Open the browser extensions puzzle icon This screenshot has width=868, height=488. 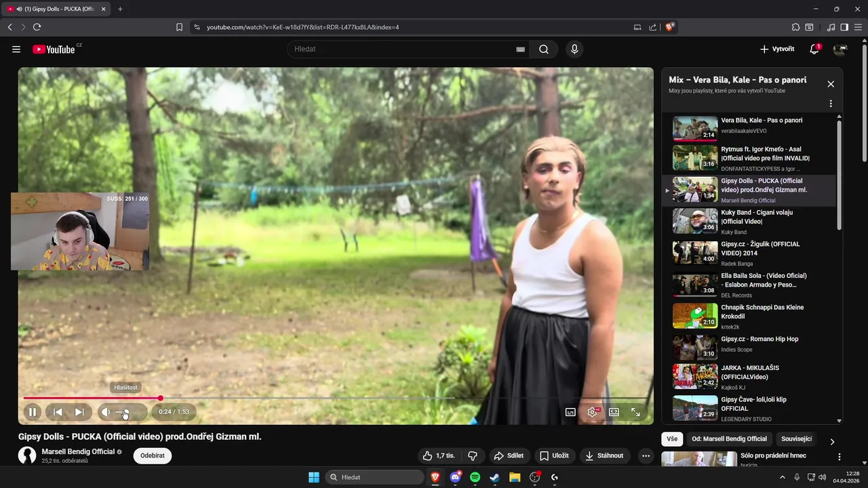pyautogui.click(x=795, y=27)
